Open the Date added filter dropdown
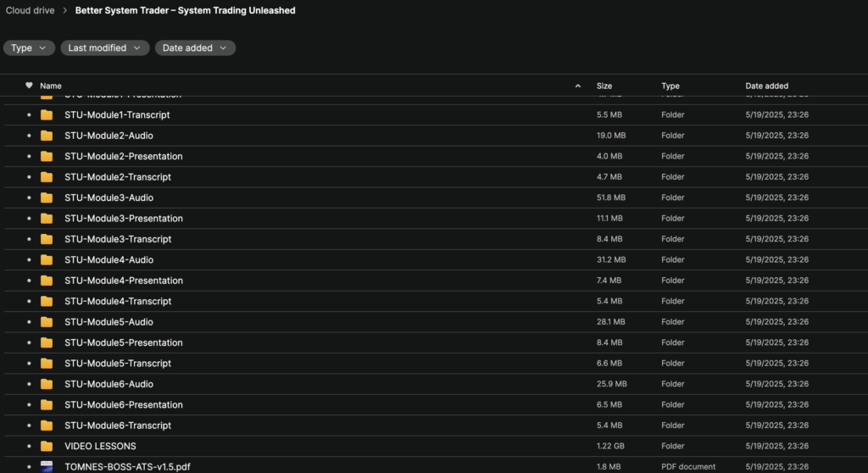The height and width of the screenshot is (473, 868). coord(195,48)
